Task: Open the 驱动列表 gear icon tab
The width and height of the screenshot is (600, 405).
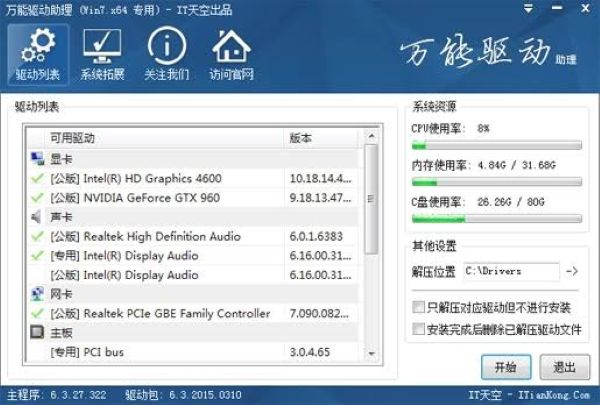Action: 38,54
